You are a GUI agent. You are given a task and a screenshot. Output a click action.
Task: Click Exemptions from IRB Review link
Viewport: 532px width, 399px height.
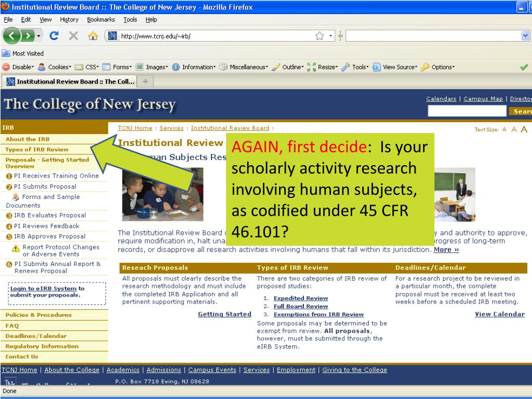pyautogui.click(x=318, y=314)
